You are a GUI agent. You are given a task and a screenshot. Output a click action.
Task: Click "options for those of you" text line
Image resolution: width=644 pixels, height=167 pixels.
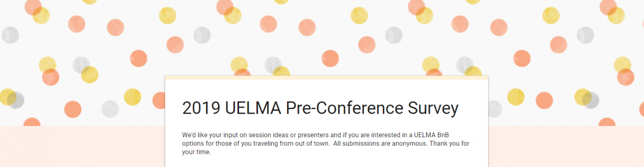219,143
